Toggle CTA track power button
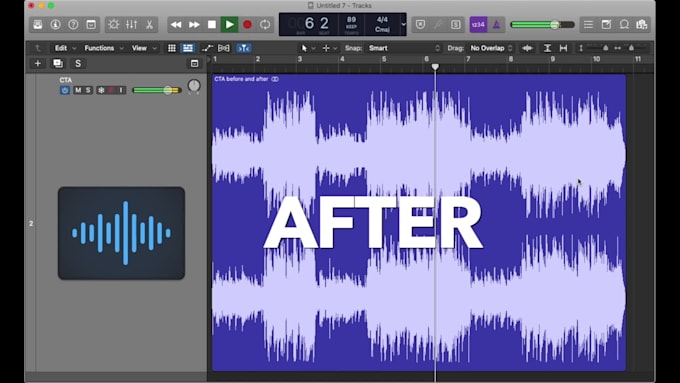The width and height of the screenshot is (680, 383). (65, 90)
